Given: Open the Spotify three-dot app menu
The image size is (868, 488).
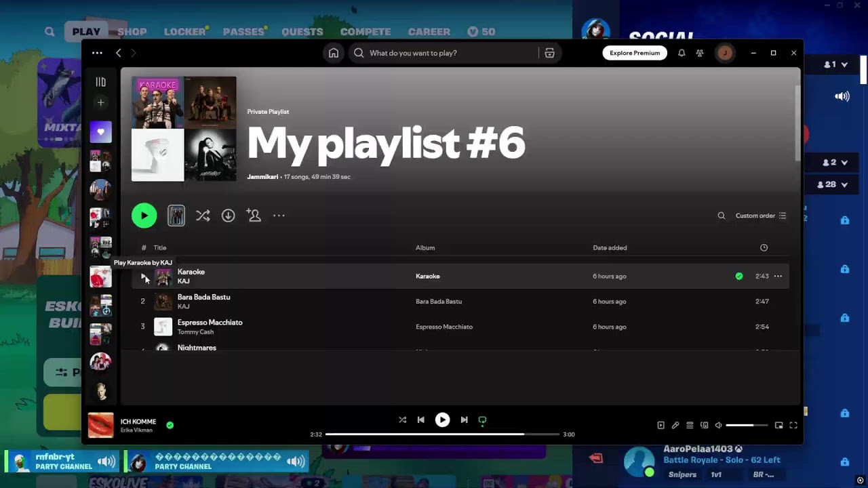Looking at the screenshot, I should click(97, 53).
